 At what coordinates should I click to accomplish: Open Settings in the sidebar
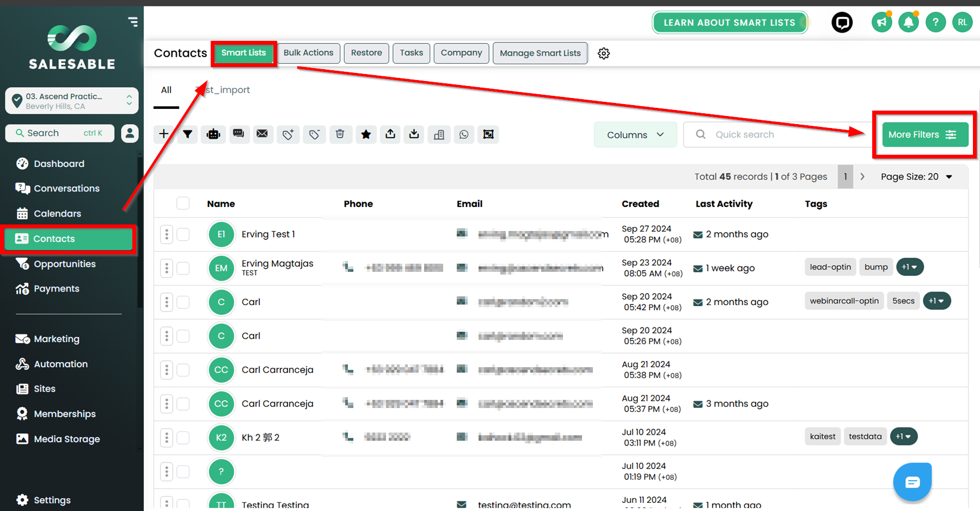52,500
